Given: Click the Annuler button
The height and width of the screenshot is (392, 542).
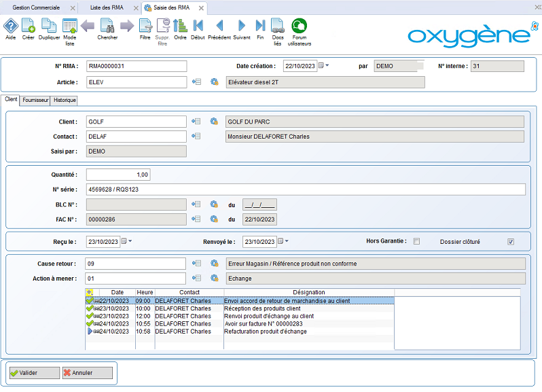Looking at the screenshot, I should tap(87, 372).
